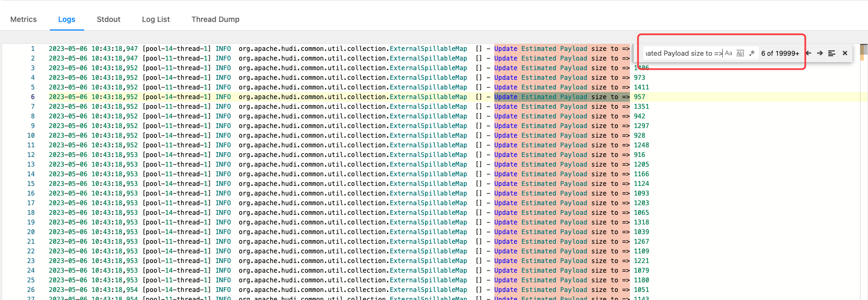Image resolution: width=868 pixels, height=300 pixels.
Task: Click payload value 1166 on line 14
Action: pyautogui.click(x=641, y=174)
